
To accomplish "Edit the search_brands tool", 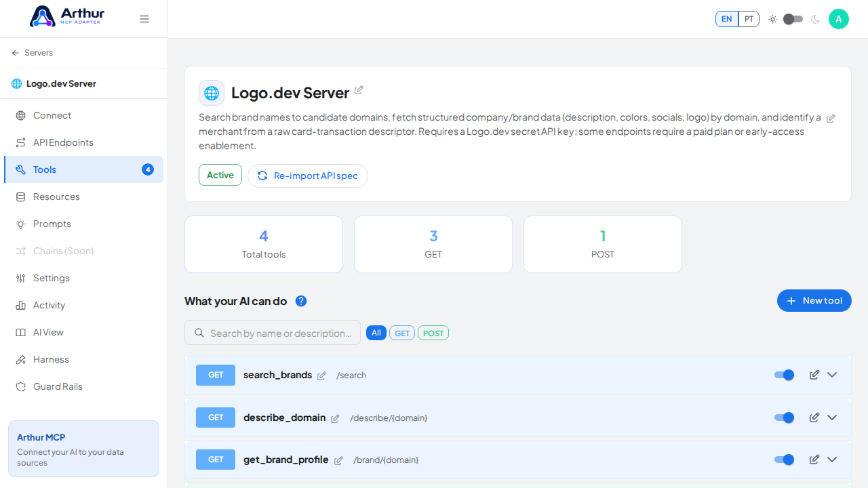I will [x=814, y=375].
